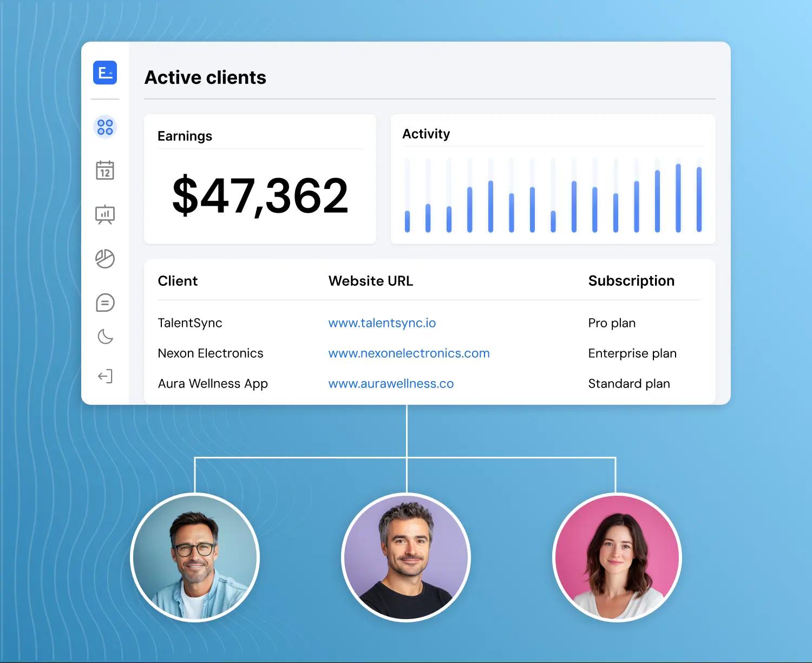Select the TalentSync client row
Image resolution: width=812 pixels, height=663 pixels.
(x=190, y=323)
